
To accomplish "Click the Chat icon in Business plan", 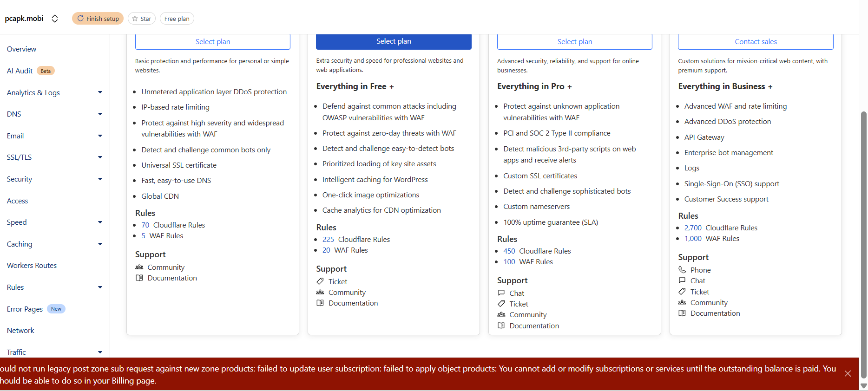I will 501,293.
